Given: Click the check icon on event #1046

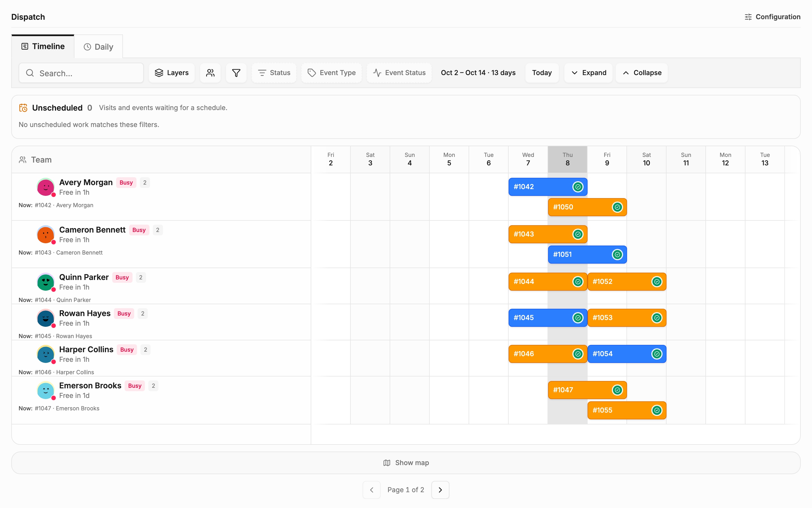Looking at the screenshot, I should pyautogui.click(x=578, y=354).
